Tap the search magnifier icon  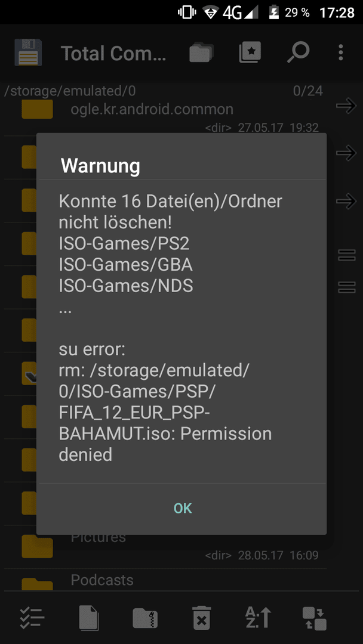[298, 52]
